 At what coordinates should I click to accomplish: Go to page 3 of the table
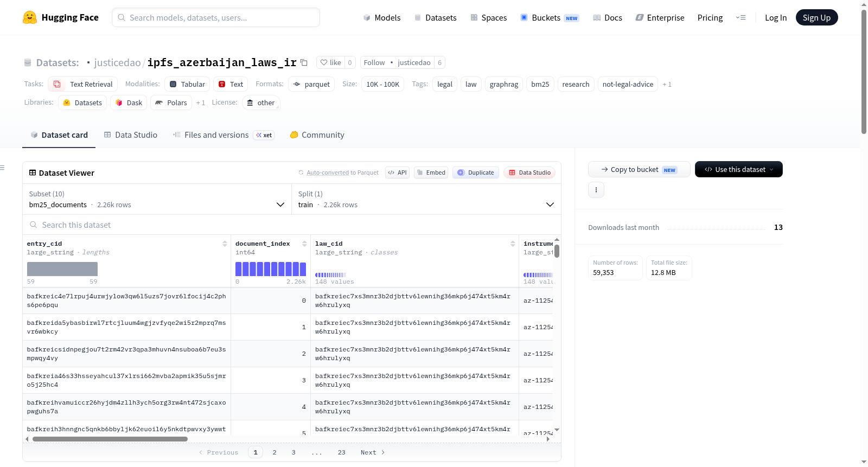(x=293, y=452)
